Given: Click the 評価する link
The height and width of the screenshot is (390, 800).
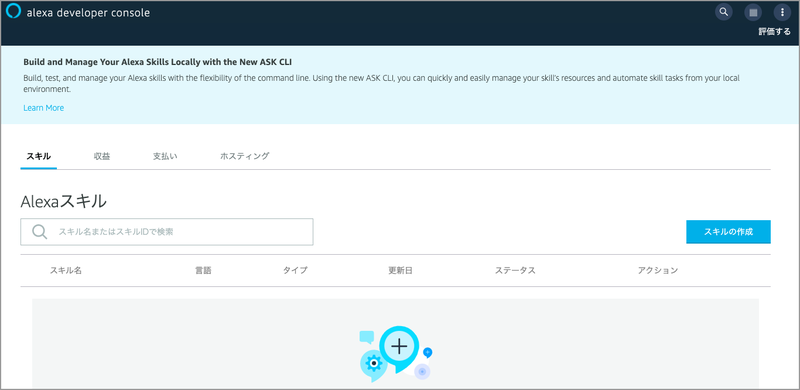Looking at the screenshot, I should [774, 32].
